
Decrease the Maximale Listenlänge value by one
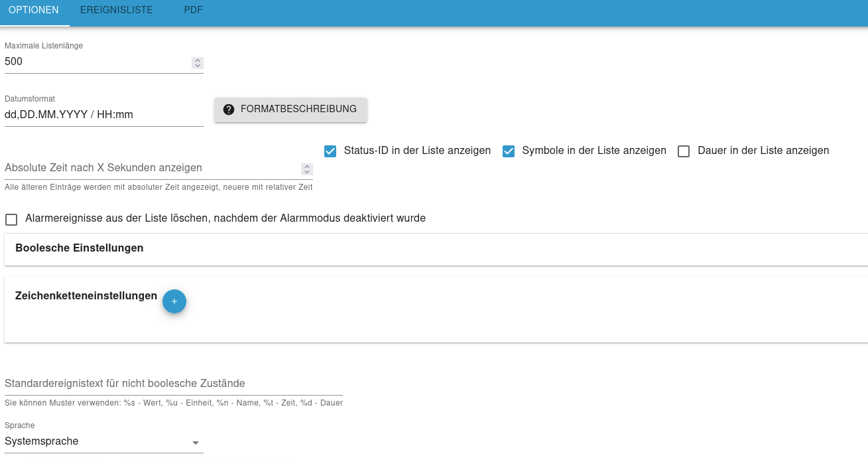[x=198, y=66]
